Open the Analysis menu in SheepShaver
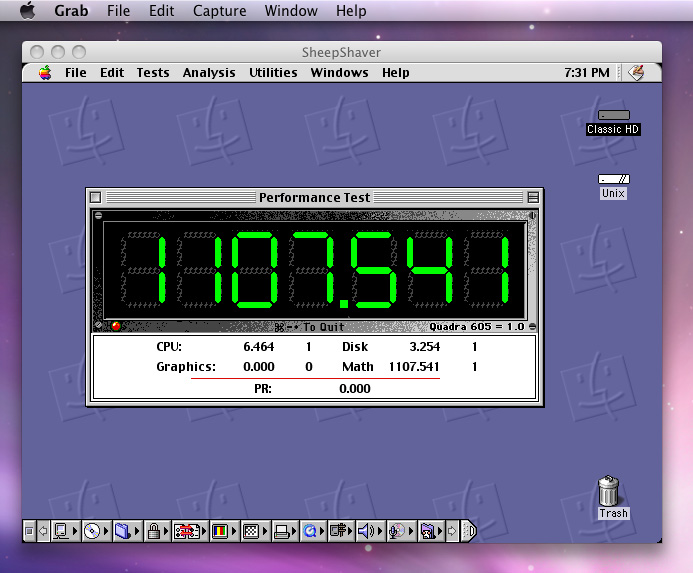 coord(209,73)
